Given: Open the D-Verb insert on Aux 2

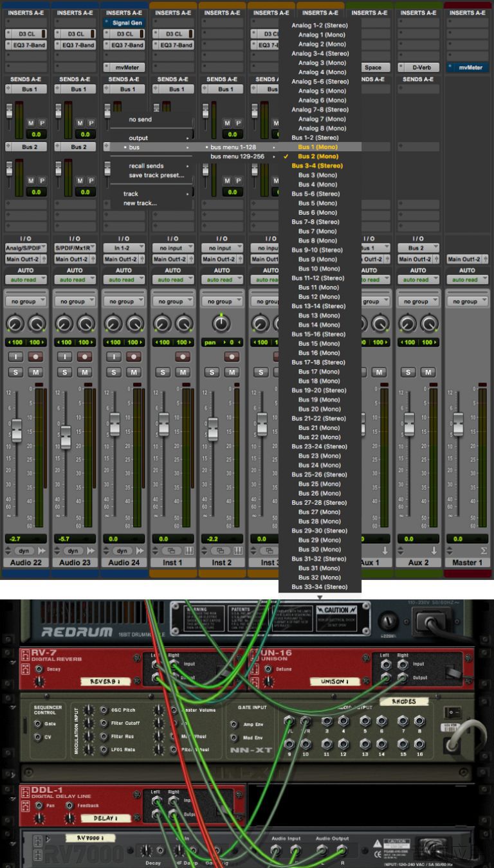Looking at the screenshot, I should pyautogui.click(x=418, y=68).
